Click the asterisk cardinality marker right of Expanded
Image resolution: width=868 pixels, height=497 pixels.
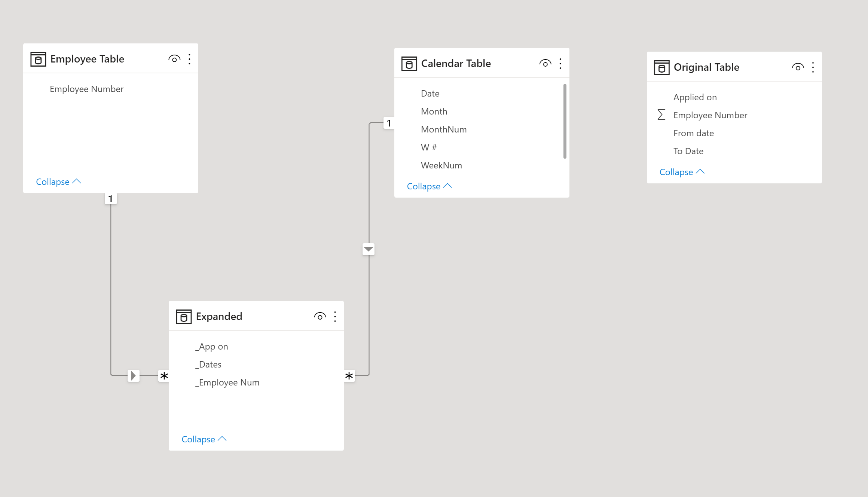pos(349,376)
